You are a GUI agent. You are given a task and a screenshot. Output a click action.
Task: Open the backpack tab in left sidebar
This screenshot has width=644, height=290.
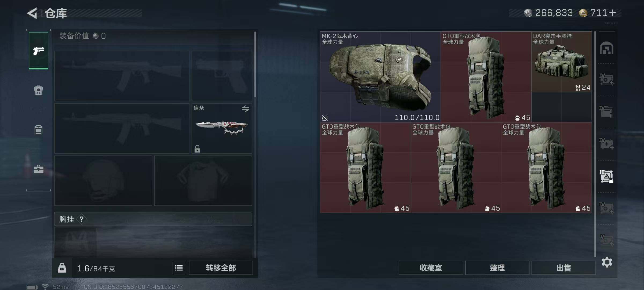38,90
